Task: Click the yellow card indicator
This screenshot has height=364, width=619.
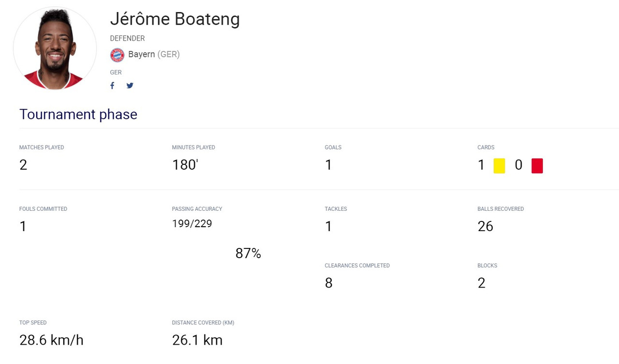Action: (x=499, y=166)
